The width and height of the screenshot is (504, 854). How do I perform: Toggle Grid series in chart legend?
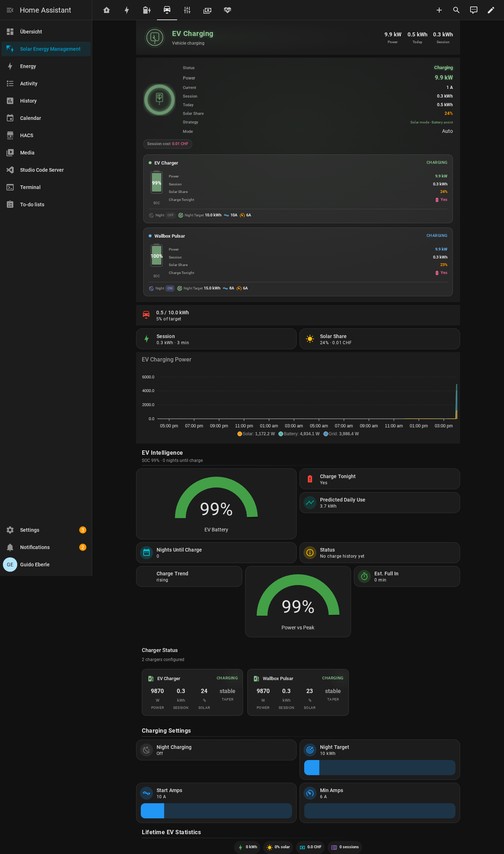(x=341, y=434)
